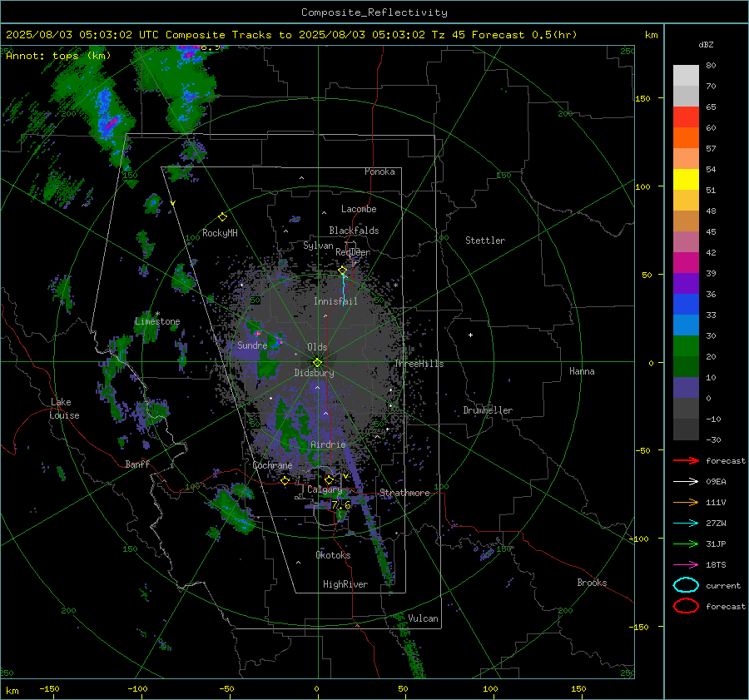Image resolution: width=749 pixels, height=700 pixels.
Task: Click the Didsbury city label
Action: click(x=314, y=373)
